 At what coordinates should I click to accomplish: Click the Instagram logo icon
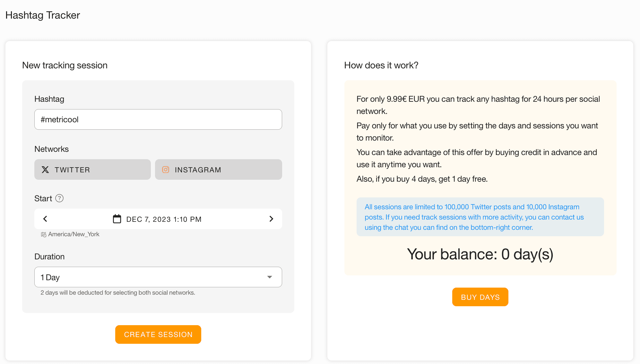tap(166, 169)
